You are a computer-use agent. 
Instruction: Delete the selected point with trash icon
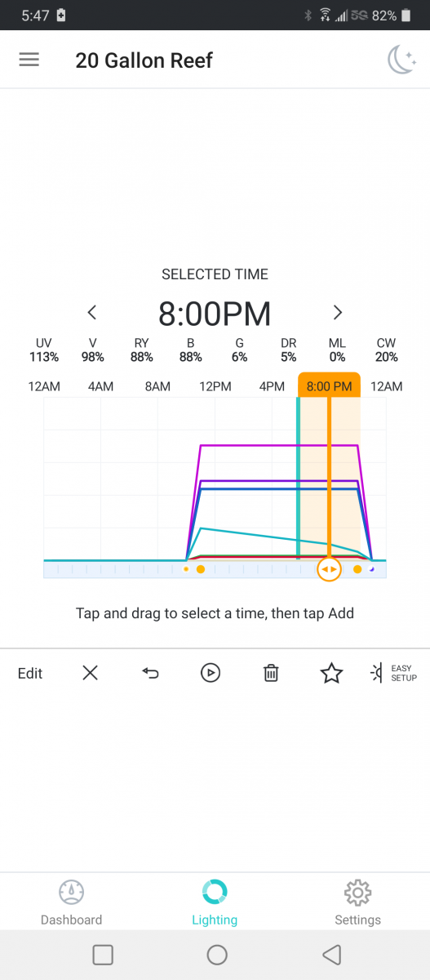[x=271, y=673]
